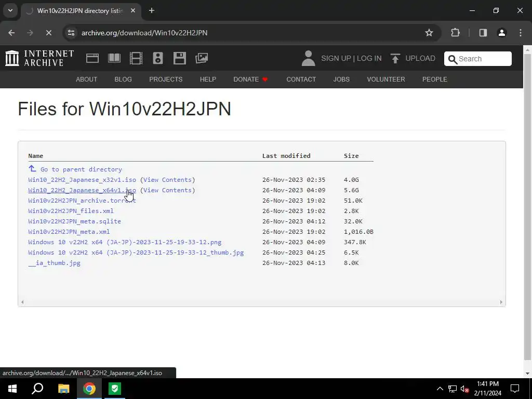Open the Internet Archive home logo
The width and height of the screenshot is (532, 399).
point(39,58)
